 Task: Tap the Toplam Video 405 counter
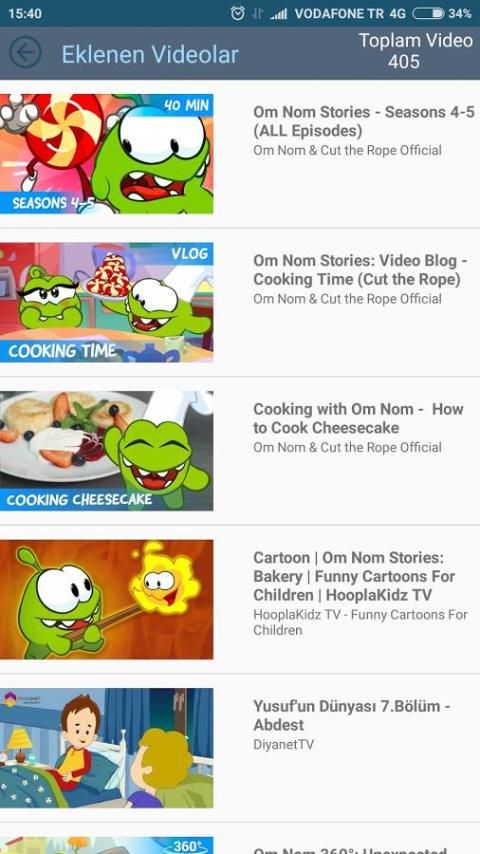[x=416, y=51]
